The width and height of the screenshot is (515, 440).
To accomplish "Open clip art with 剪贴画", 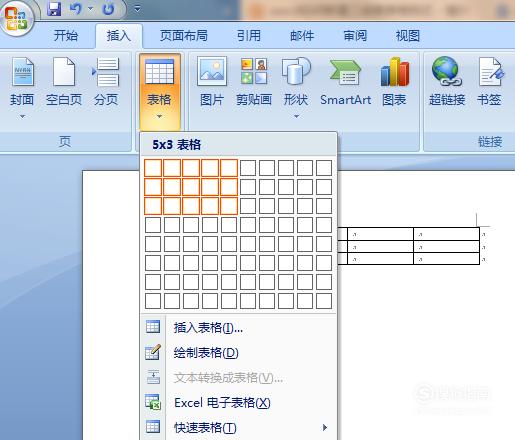I will [254, 82].
